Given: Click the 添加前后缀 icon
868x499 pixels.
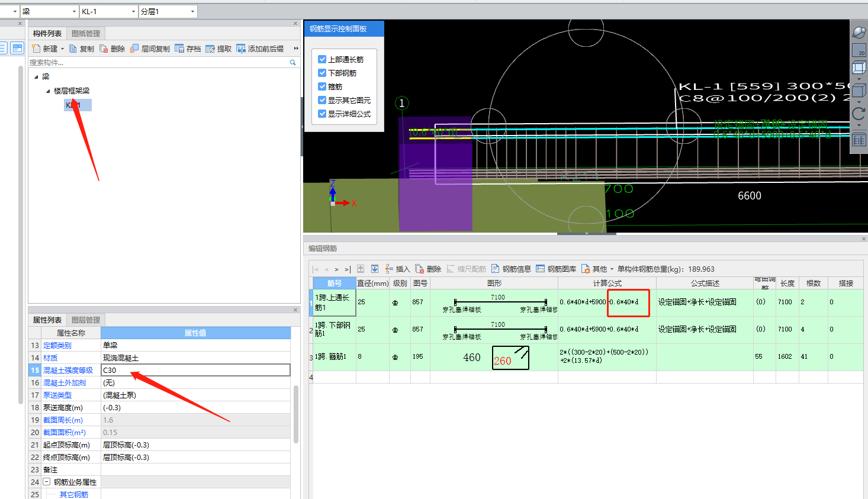Looking at the screenshot, I should 241,49.
